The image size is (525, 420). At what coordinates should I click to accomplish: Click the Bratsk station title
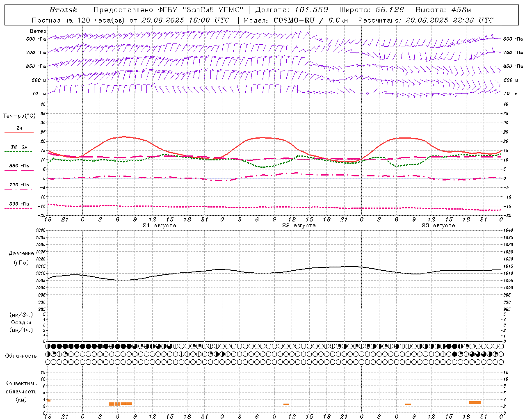click(63, 10)
